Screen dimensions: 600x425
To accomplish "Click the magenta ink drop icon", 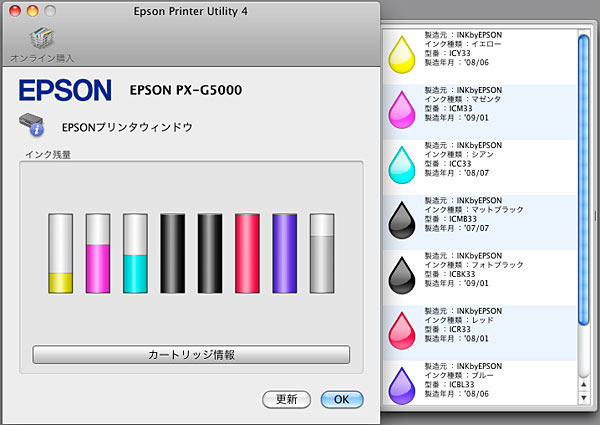I will coord(401,109).
